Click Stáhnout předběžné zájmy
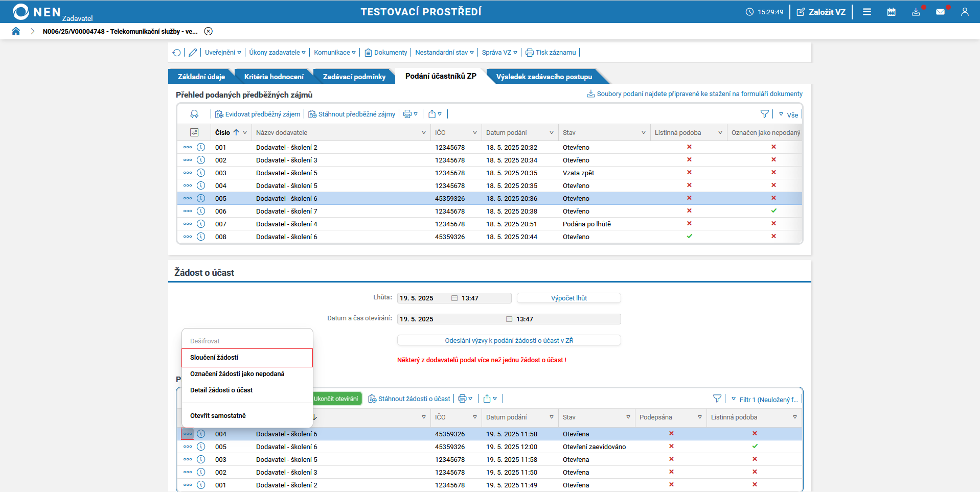Screen dimensions: 980x492 352,114
